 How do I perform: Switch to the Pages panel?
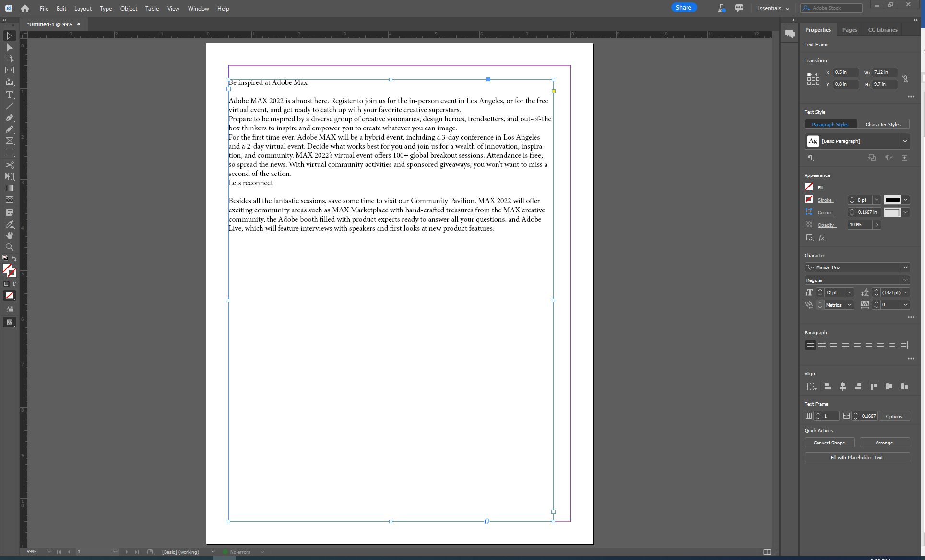(x=849, y=30)
